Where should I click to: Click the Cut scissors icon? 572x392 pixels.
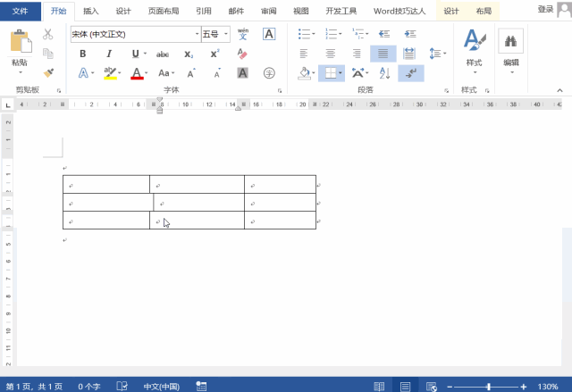click(47, 34)
